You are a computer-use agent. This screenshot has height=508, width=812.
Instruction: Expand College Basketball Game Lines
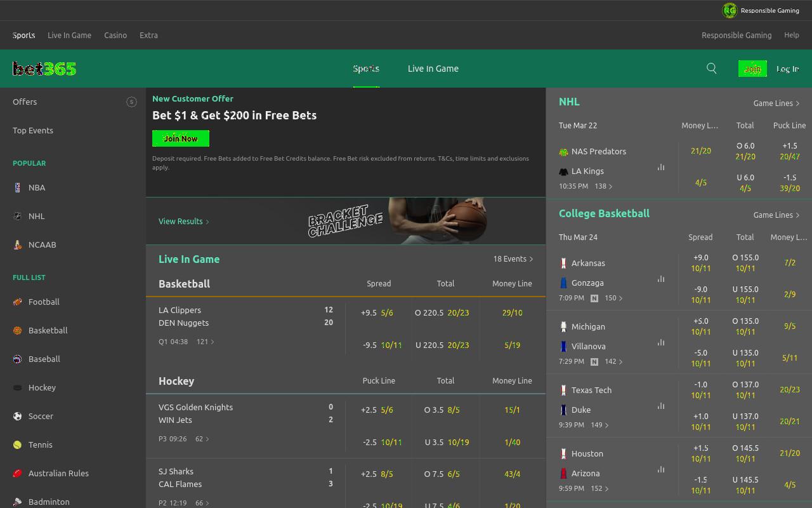point(776,215)
